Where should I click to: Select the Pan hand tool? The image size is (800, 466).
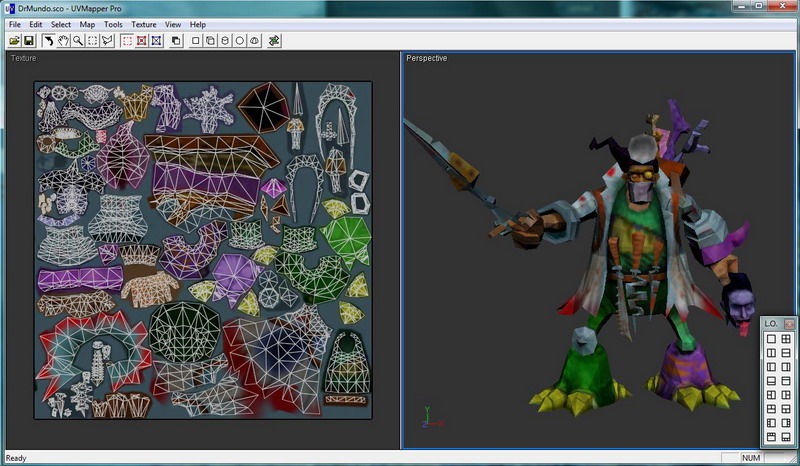(x=63, y=41)
